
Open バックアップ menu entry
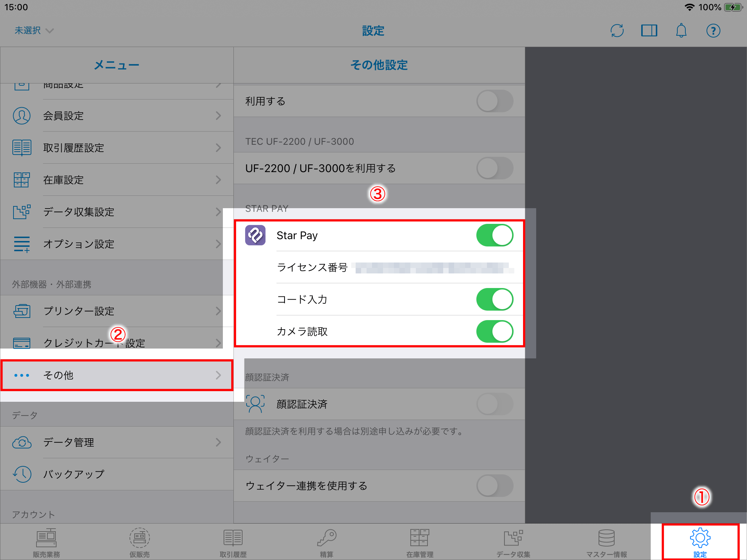click(117, 474)
